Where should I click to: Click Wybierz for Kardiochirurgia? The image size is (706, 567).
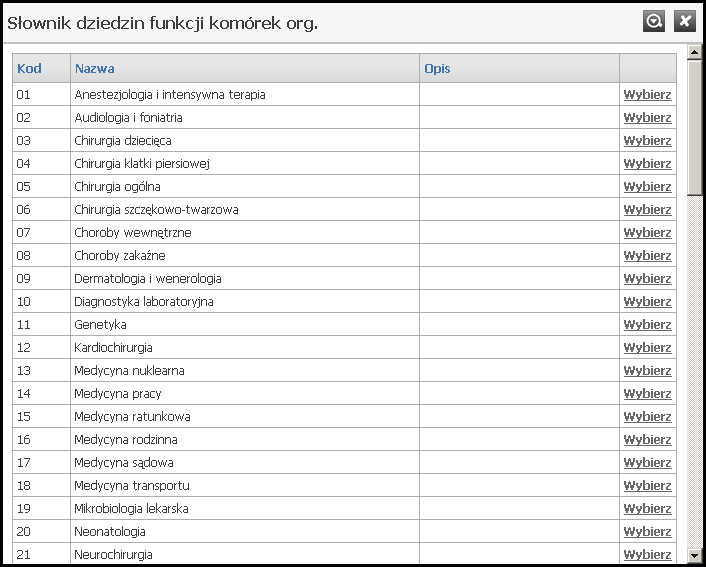tap(647, 348)
